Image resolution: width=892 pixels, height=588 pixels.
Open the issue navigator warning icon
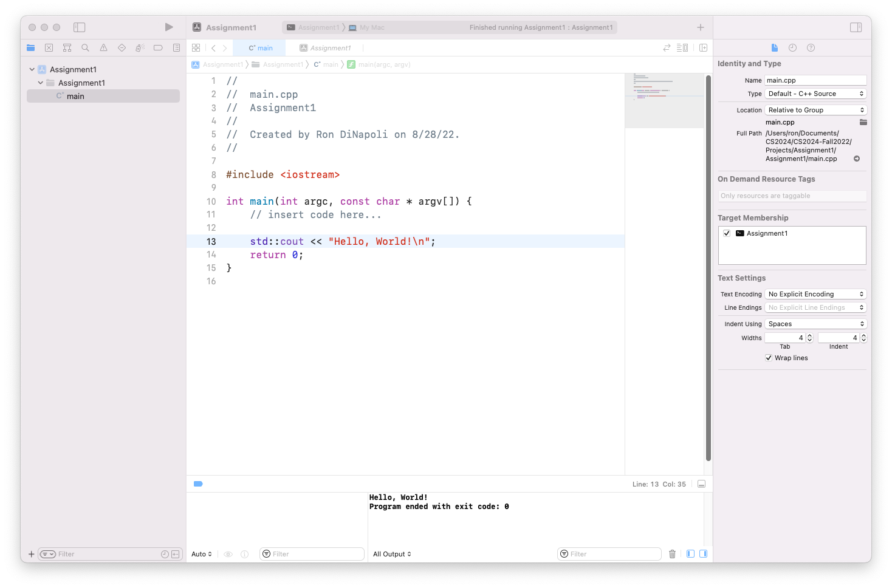point(103,48)
